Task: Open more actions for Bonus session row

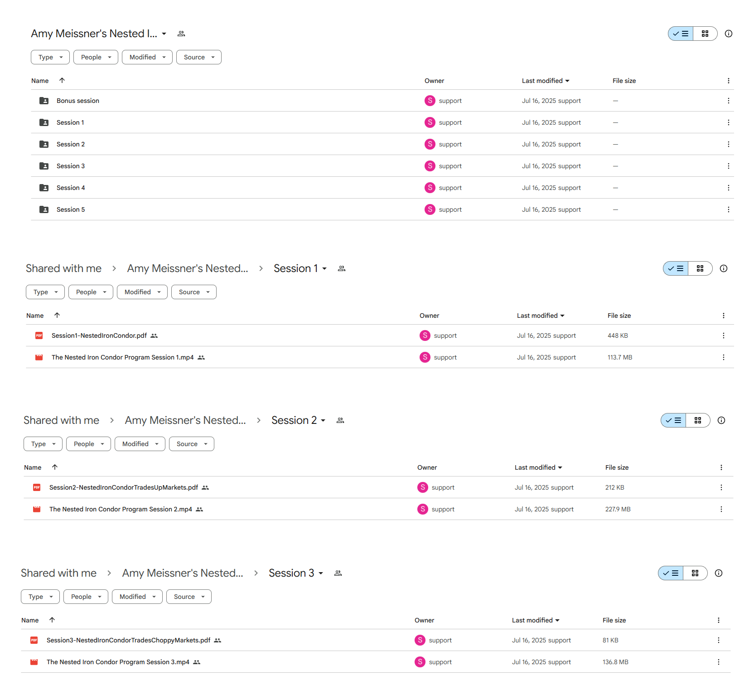Action: click(729, 101)
